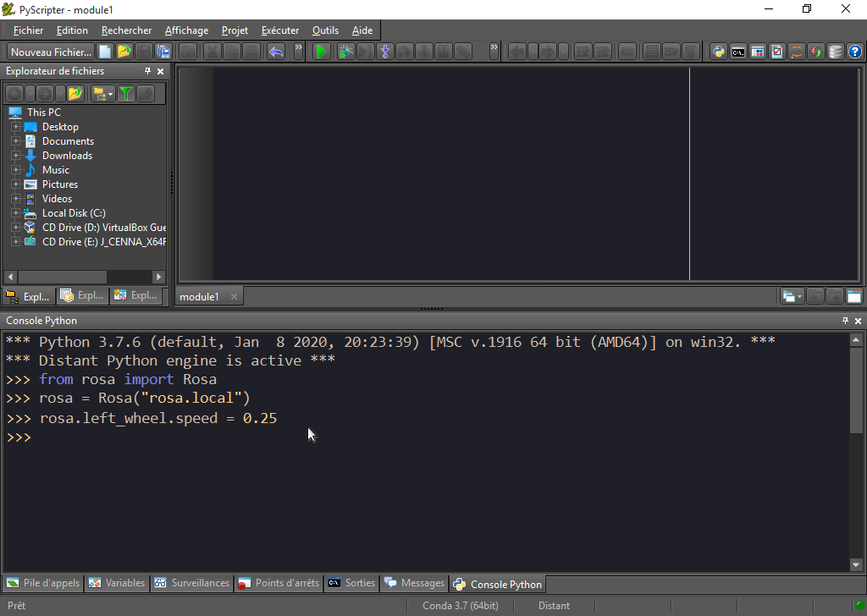The image size is (867, 616).
Task: Switch to the Variables tab
Action: 117,583
